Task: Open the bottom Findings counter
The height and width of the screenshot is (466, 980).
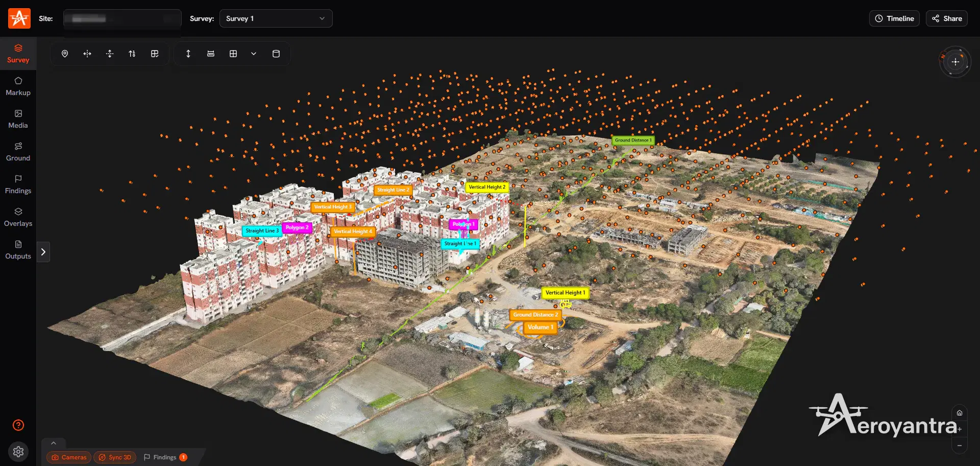Action: (165, 457)
